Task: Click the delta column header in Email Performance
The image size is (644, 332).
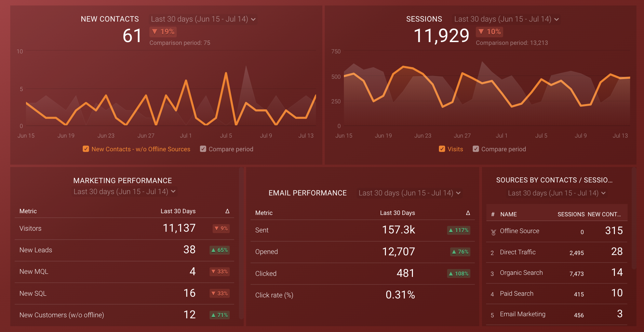Action: coord(468,213)
